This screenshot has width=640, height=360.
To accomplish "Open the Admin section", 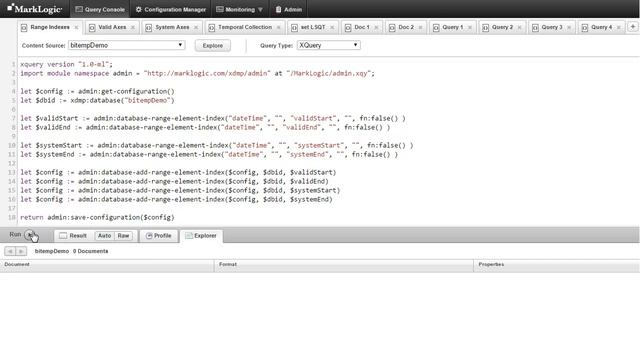I will click(289, 9).
